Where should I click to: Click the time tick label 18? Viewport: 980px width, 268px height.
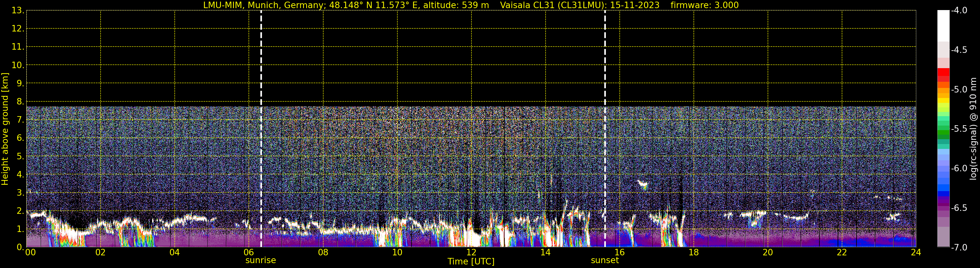tap(694, 253)
